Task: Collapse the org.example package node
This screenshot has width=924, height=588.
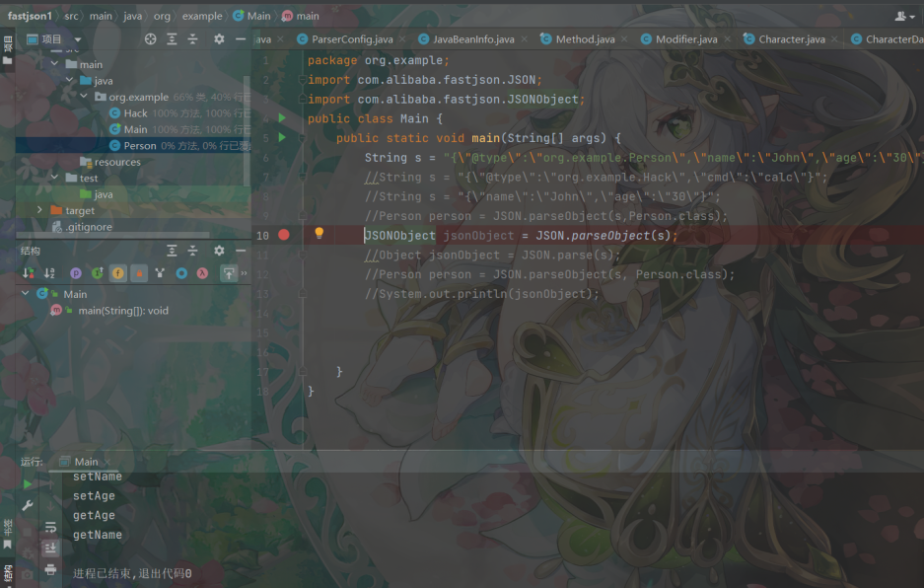Action: (x=84, y=96)
